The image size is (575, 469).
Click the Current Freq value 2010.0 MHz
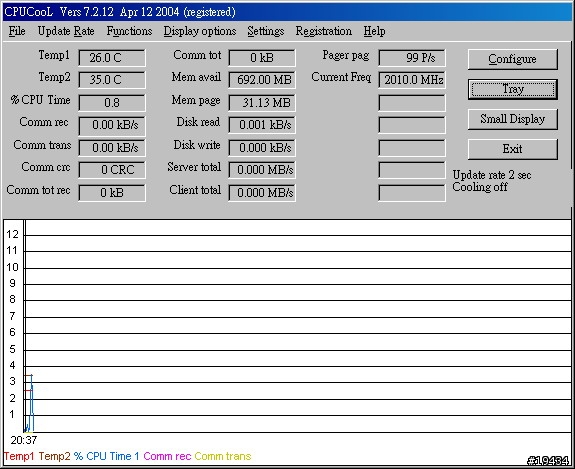click(412, 80)
